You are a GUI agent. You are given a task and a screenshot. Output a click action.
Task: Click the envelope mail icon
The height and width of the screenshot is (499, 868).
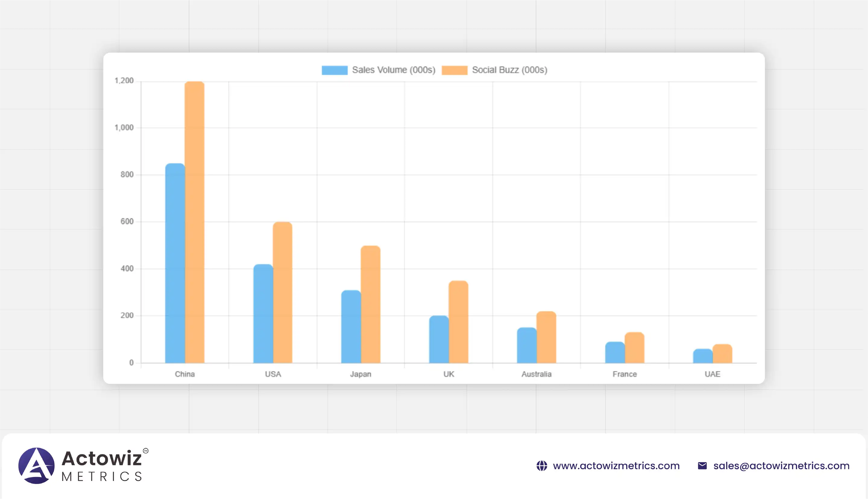[x=702, y=466]
